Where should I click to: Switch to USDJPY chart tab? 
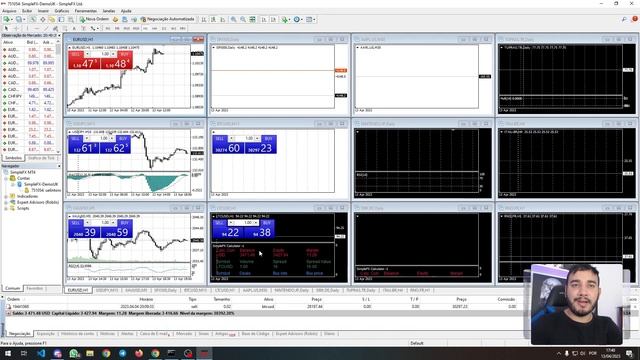(x=107, y=290)
